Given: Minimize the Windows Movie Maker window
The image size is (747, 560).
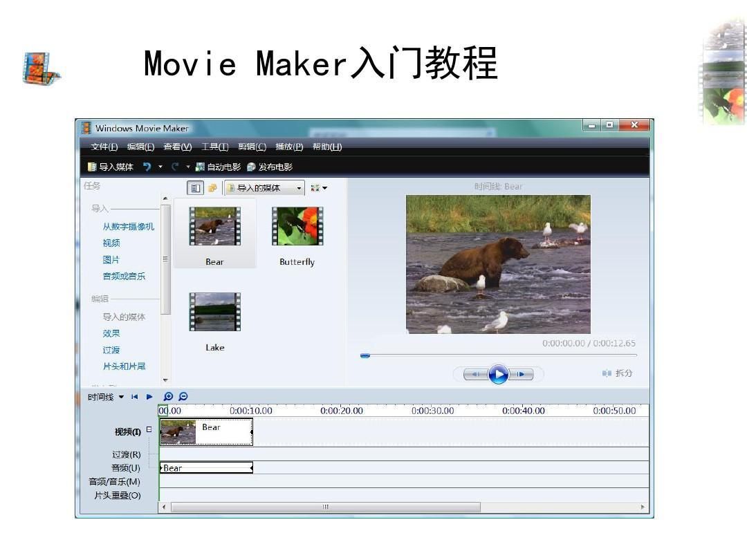Looking at the screenshot, I should pos(591,126).
